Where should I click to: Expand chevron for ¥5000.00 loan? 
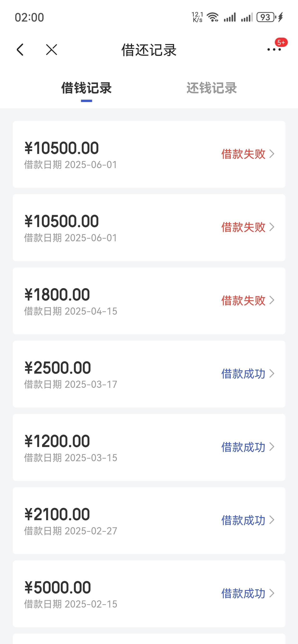[272, 593]
